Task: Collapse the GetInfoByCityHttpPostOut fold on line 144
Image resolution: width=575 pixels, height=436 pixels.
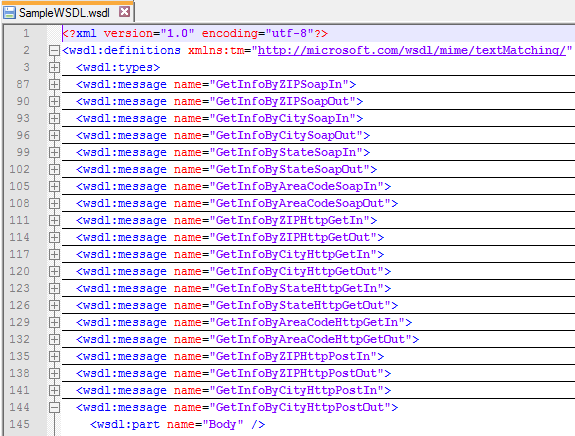Action: coord(54,407)
